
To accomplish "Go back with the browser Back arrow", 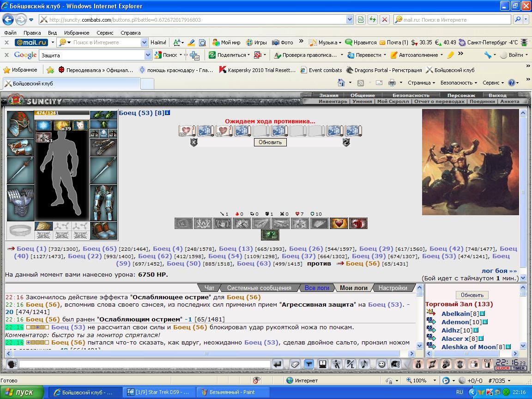I will coord(8,20).
